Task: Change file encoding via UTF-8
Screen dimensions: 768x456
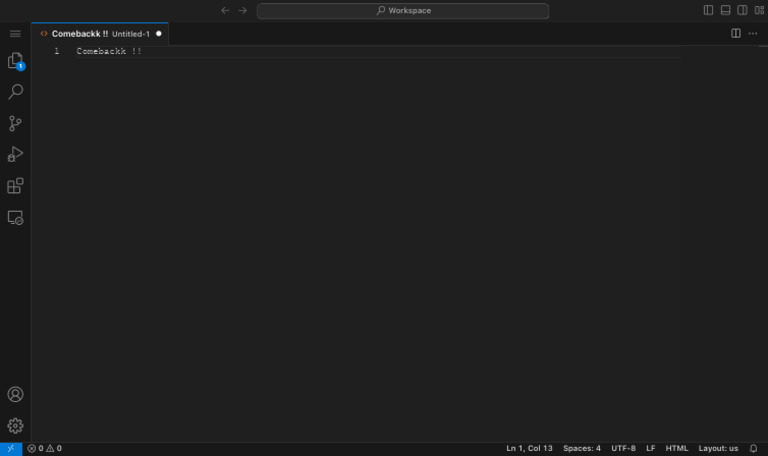Action: point(623,448)
